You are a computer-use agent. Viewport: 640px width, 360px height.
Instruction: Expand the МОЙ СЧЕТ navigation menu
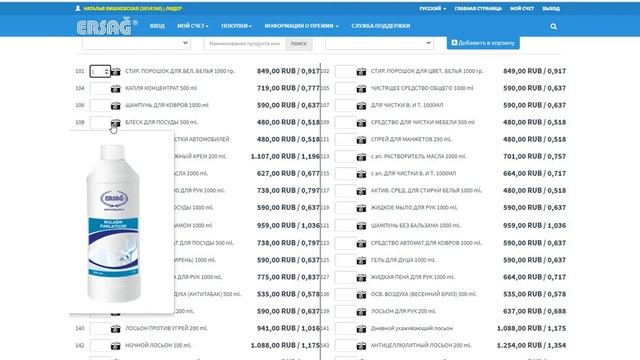click(x=193, y=26)
